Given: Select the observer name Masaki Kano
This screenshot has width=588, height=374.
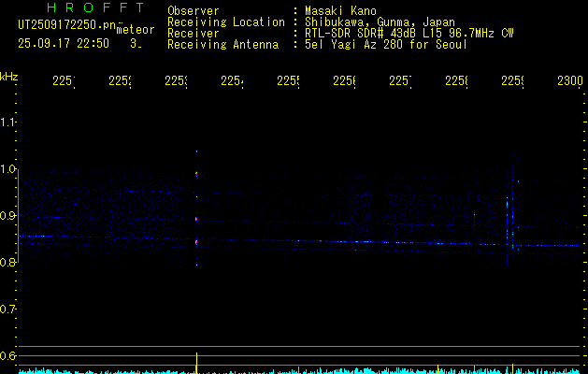Looking at the screenshot, I should 340,11.
